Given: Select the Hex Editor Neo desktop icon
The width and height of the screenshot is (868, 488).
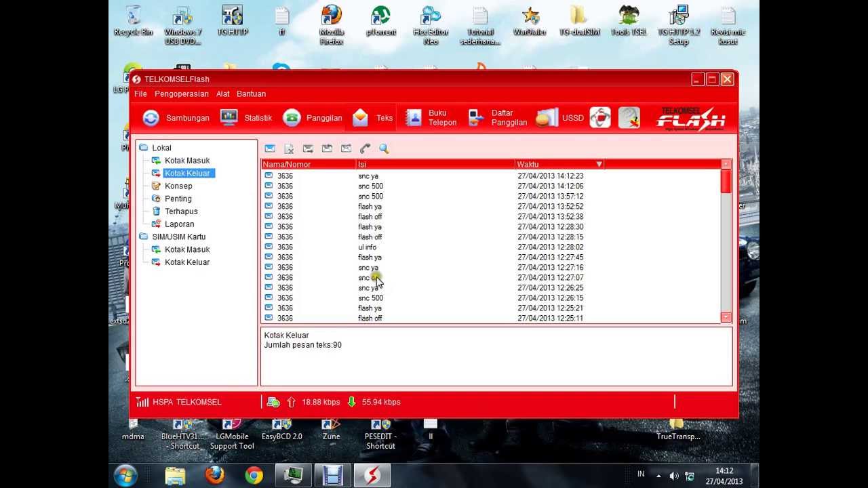Looking at the screenshot, I should tap(431, 26).
